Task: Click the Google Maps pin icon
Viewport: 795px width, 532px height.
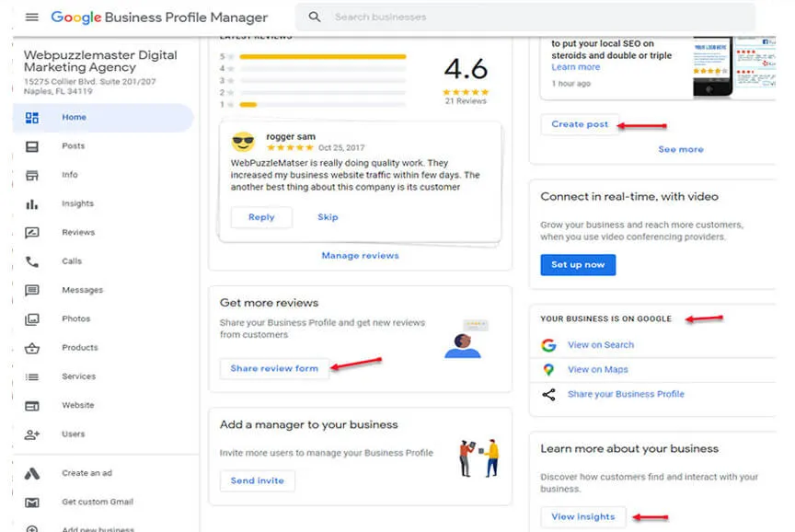Action: [548, 370]
